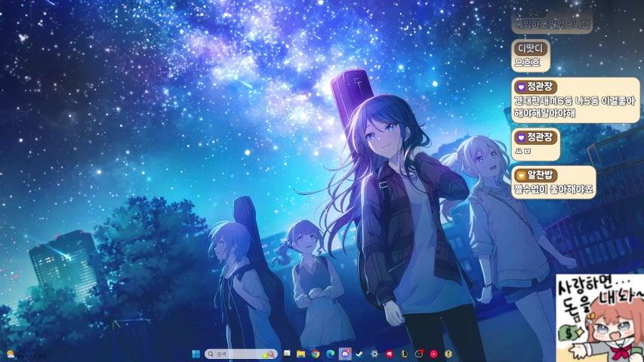Open the Settings gear on the taskbar
The height and width of the screenshot is (362, 644).
click(x=374, y=354)
